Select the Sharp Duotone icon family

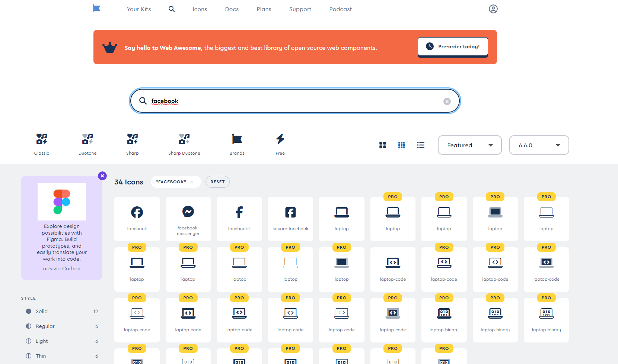pyautogui.click(x=184, y=144)
